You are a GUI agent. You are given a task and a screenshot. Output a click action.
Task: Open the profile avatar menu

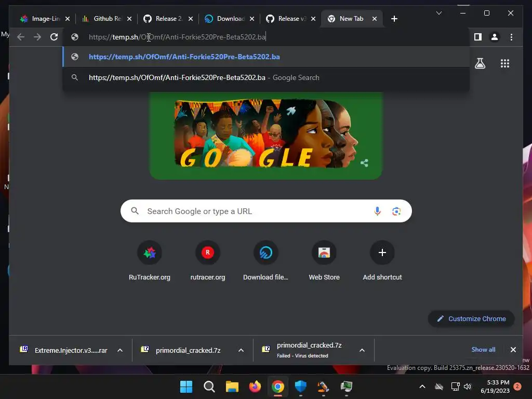(x=495, y=37)
